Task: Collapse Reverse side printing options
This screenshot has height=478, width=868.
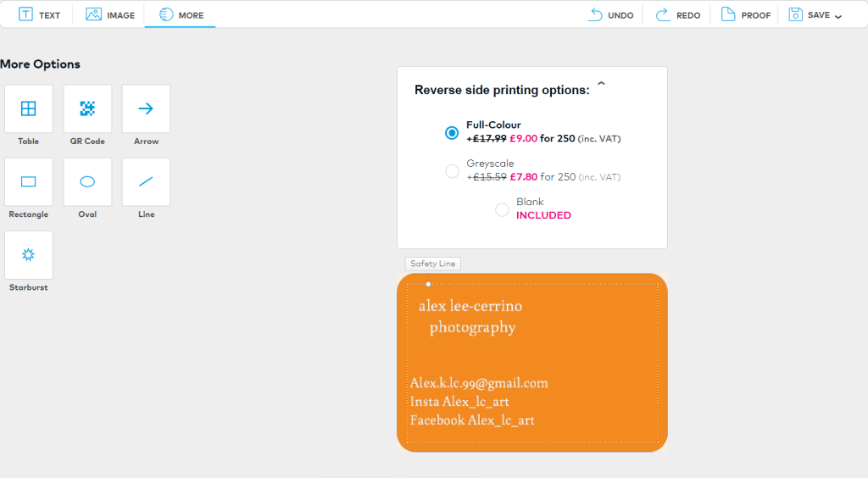Action: pyautogui.click(x=601, y=85)
